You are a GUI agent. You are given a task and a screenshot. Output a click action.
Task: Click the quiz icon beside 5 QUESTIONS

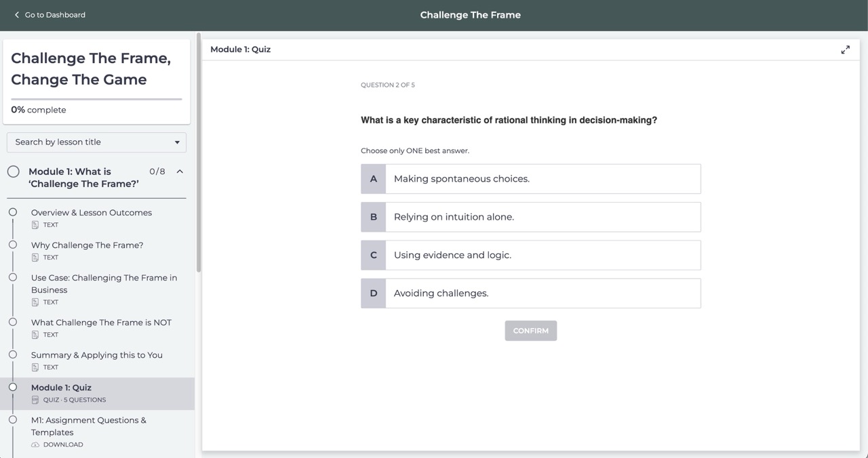click(x=35, y=400)
